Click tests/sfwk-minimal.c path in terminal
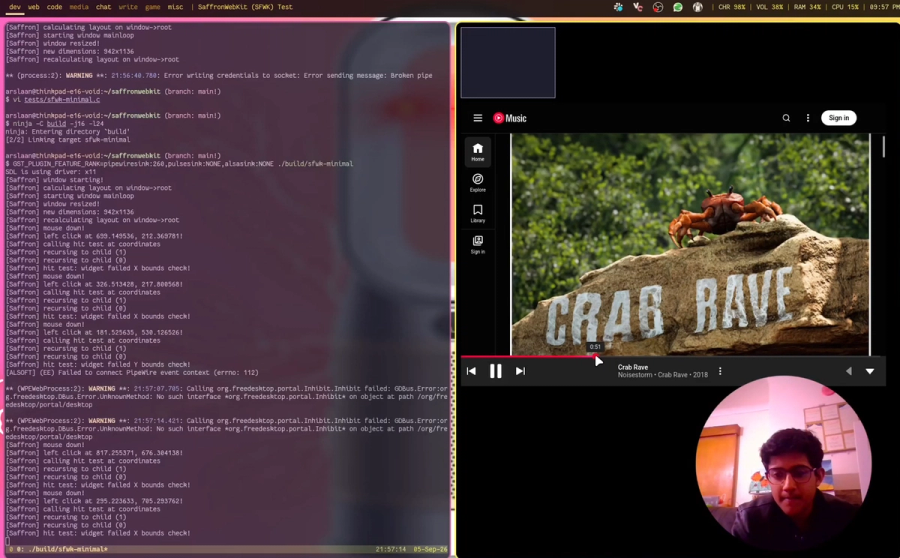Image resolution: width=900 pixels, height=558 pixels. tap(62, 99)
